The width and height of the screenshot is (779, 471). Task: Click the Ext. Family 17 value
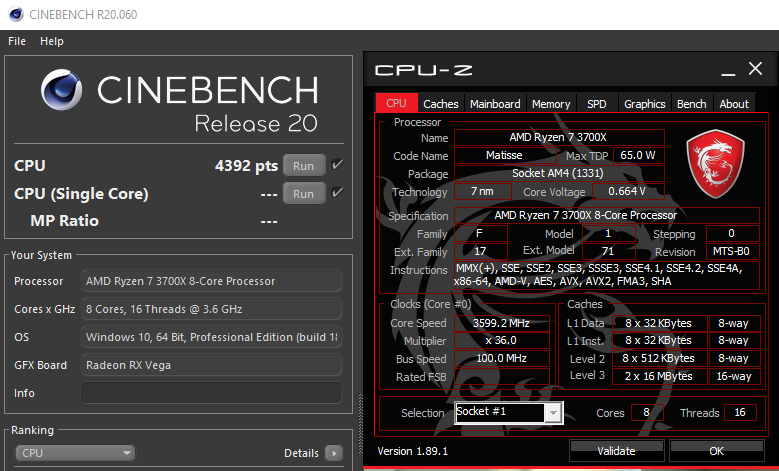(x=480, y=251)
